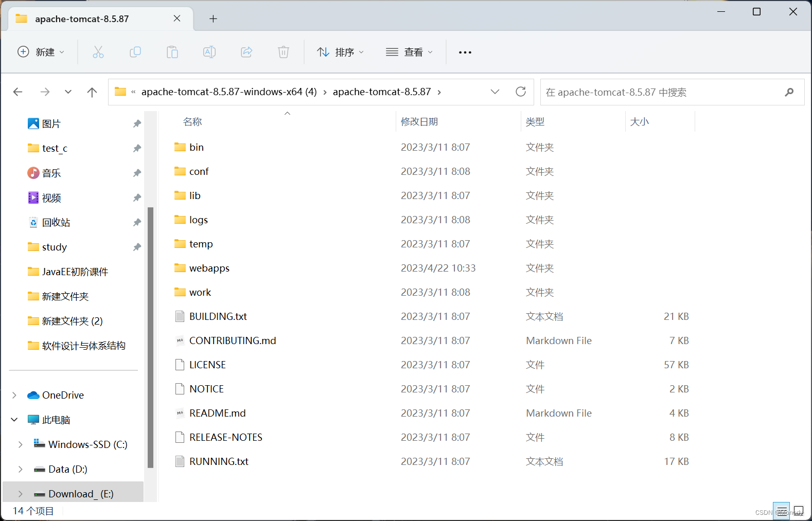The height and width of the screenshot is (521, 812).
Task: Select the lib folder
Action: [195, 195]
